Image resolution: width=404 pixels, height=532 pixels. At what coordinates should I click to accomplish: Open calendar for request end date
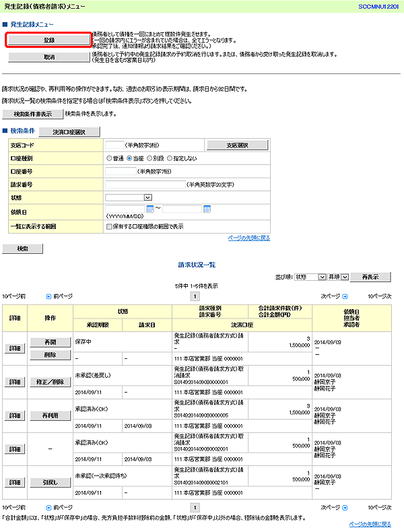point(207,209)
